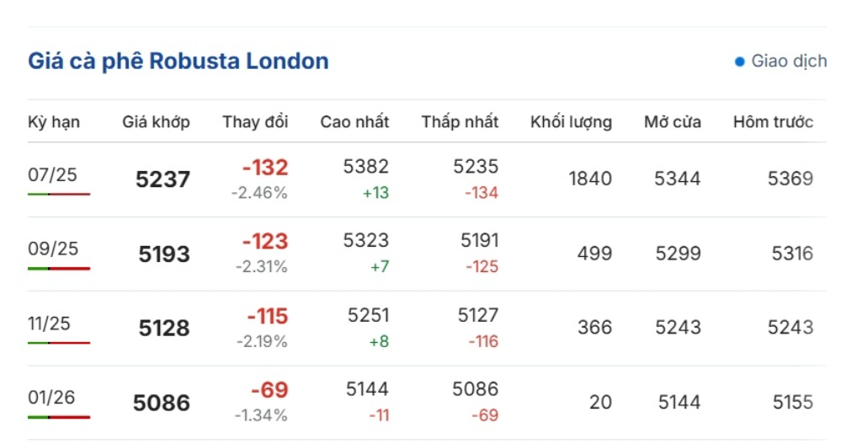Select the Kỳ hạn column header
This screenshot has height=444, width=868.
(54, 121)
